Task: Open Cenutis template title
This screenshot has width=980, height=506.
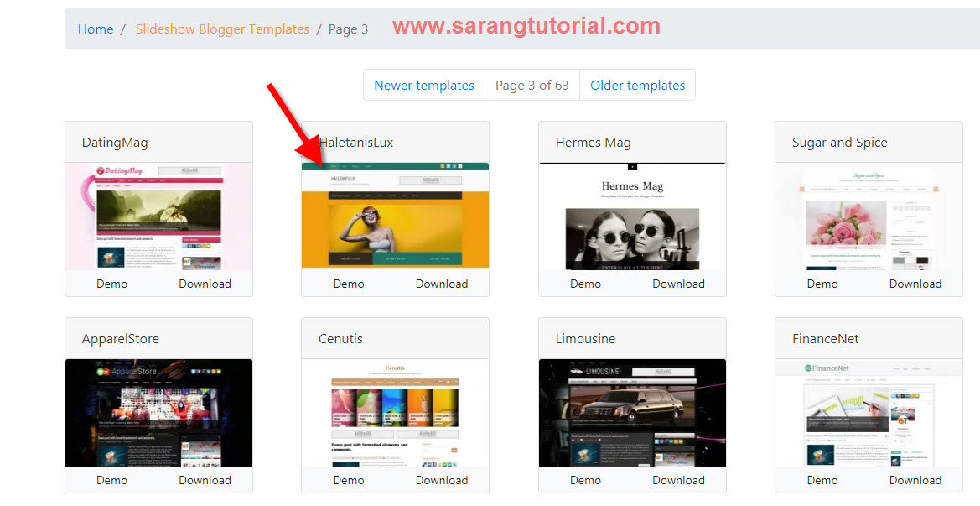Action: 340,339
